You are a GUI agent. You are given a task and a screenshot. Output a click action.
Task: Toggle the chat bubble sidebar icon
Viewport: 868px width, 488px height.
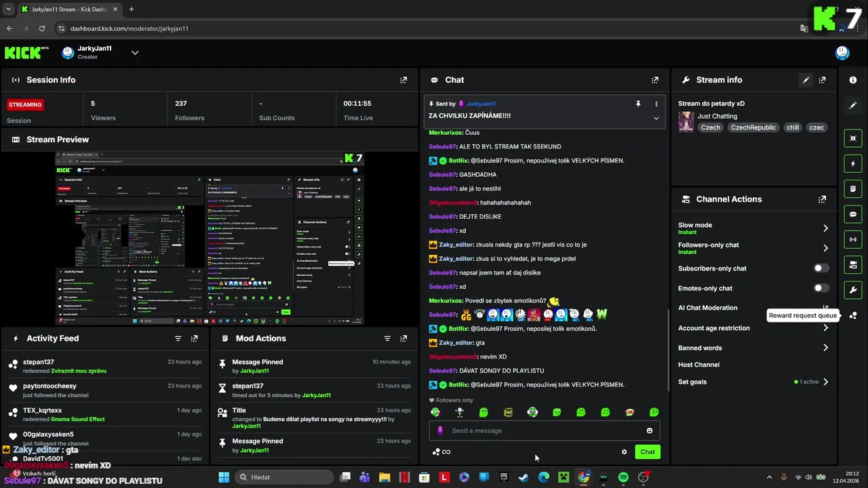[853, 214]
